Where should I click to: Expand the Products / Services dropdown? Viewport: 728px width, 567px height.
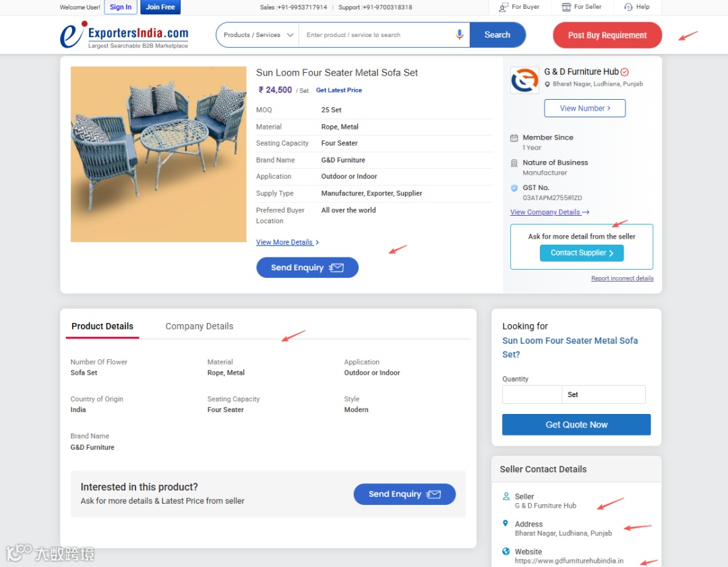(257, 35)
